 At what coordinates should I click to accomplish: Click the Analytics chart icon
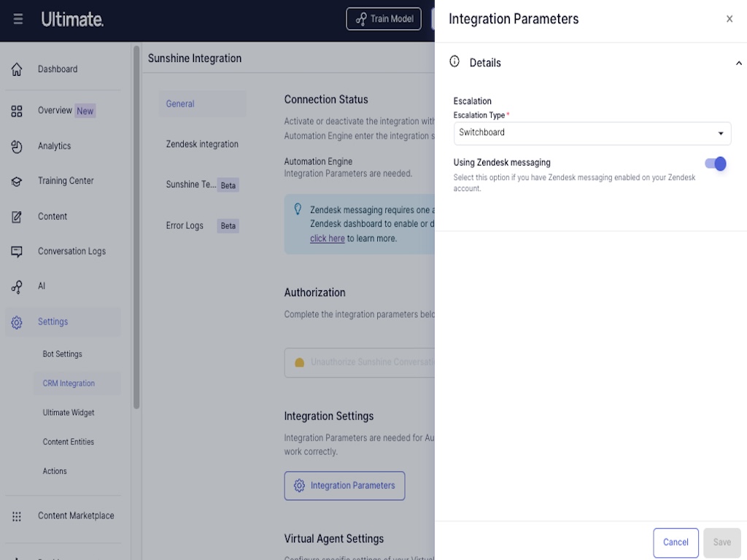point(17,147)
